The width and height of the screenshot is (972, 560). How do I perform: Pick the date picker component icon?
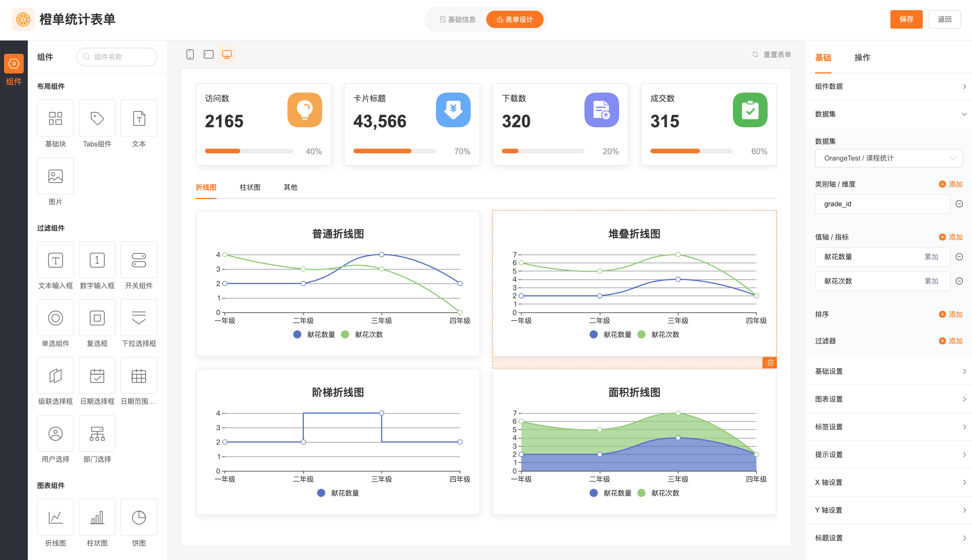point(97,376)
